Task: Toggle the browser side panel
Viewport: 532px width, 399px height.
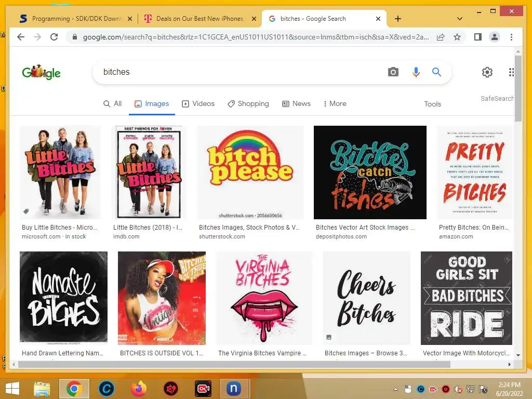Action: point(478,37)
